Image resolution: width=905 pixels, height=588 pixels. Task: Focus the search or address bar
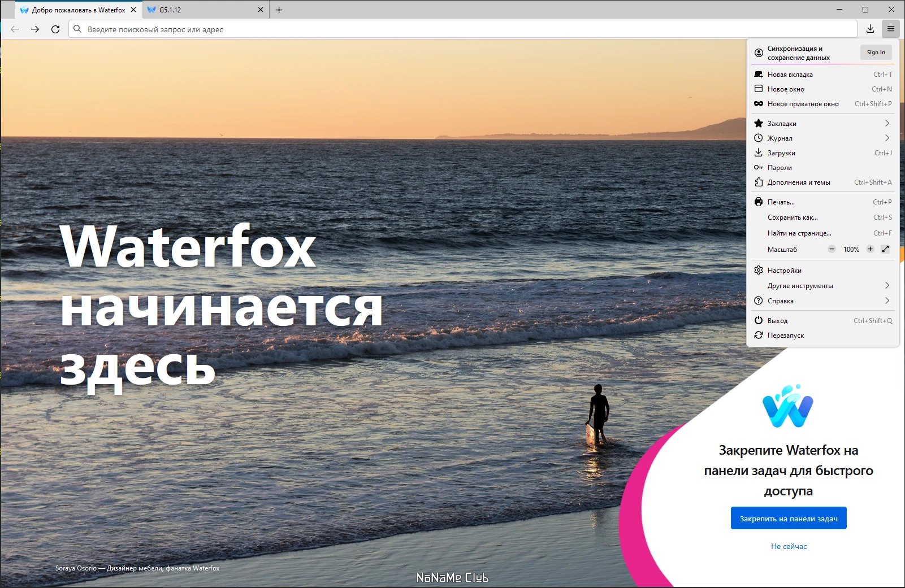463,29
